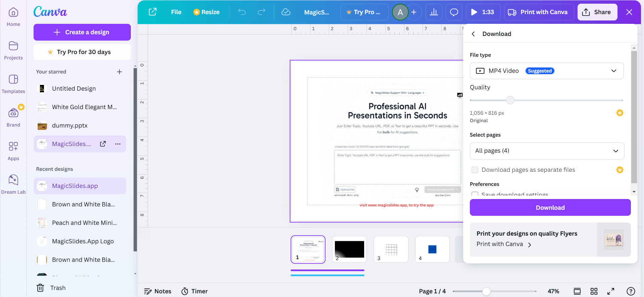This screenshot has height=297, width=644.
Task: Select page 1 thumbnail
Action: click(x=308, y=249)
